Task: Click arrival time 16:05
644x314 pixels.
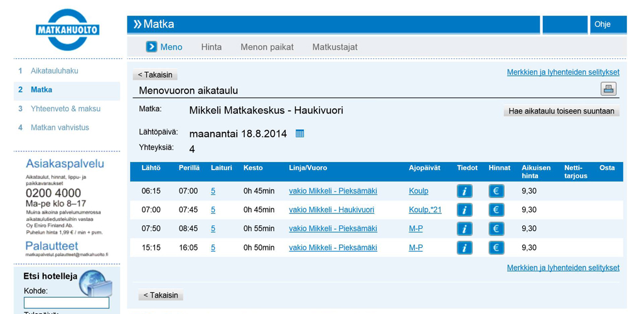Action: (188, 248)
